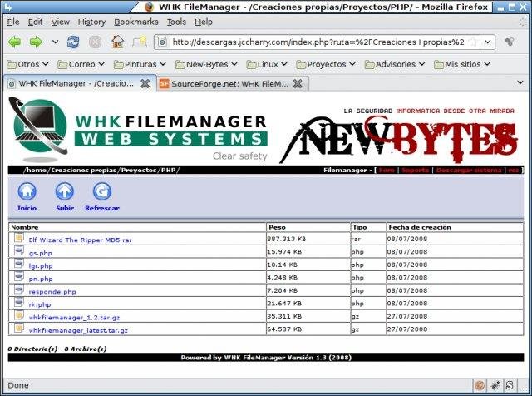This screenshot has width=532, height=396.
Task: Open the History menu
Action: (x=91, y=22)
